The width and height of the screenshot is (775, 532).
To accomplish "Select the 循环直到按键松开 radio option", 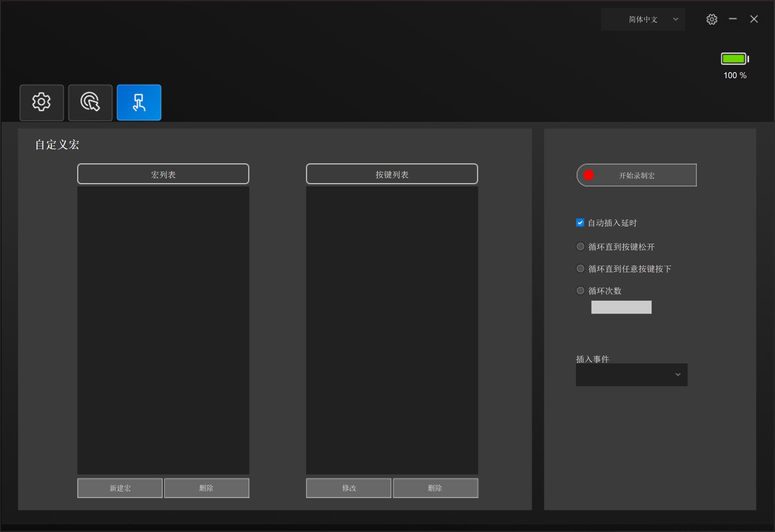I will pos(580,247).
